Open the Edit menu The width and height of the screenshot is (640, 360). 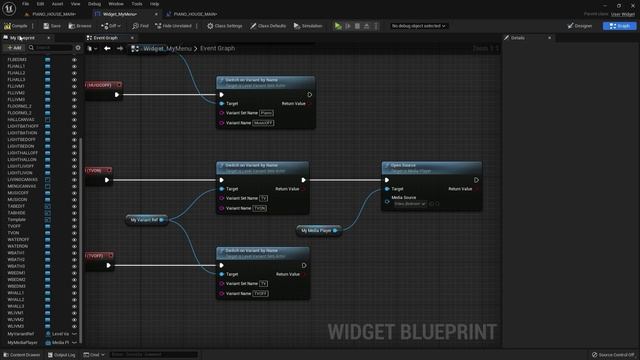40,4
